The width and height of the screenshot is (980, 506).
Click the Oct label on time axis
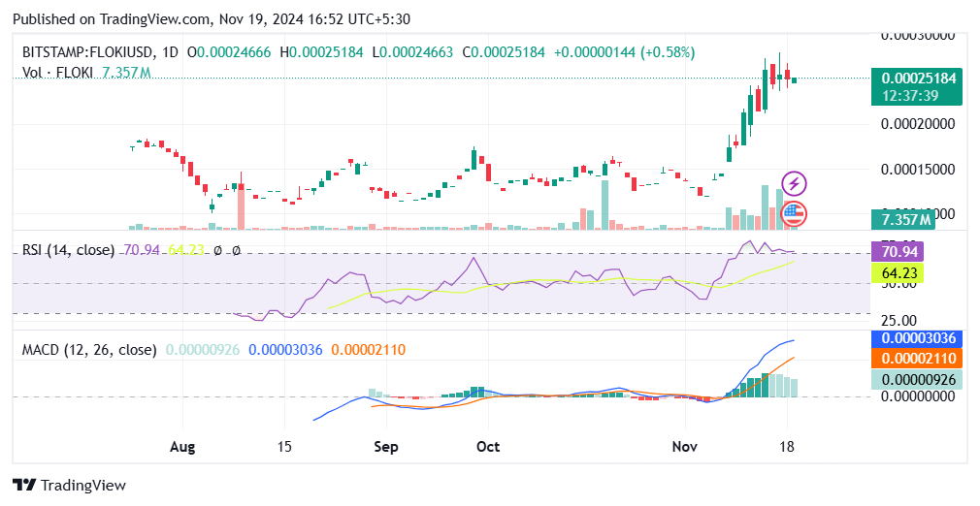(487, 447)
